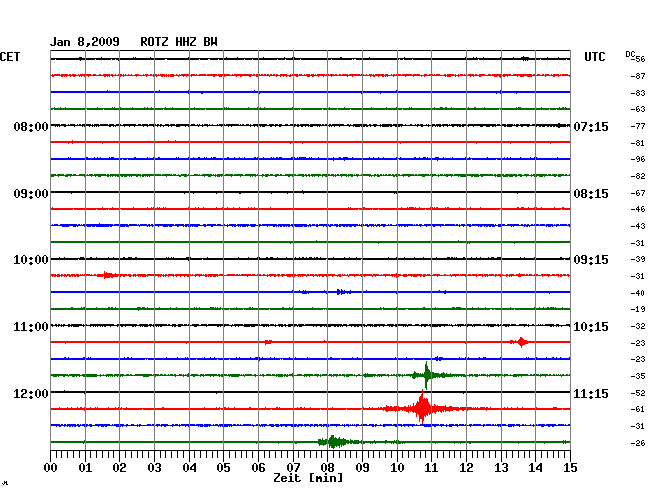Click the DC offset value "-67"
Viewport: 650px width, 494px height.
[638, 193]
